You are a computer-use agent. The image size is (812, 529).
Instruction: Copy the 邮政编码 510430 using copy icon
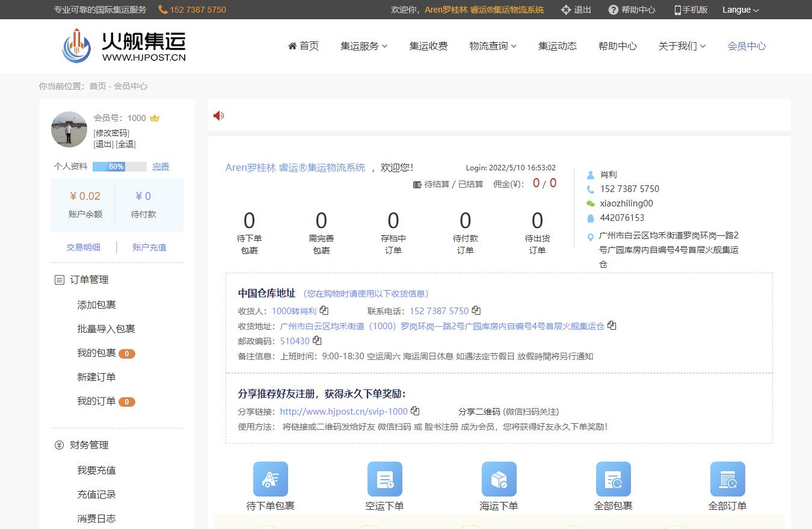click(x=317, y=341)
